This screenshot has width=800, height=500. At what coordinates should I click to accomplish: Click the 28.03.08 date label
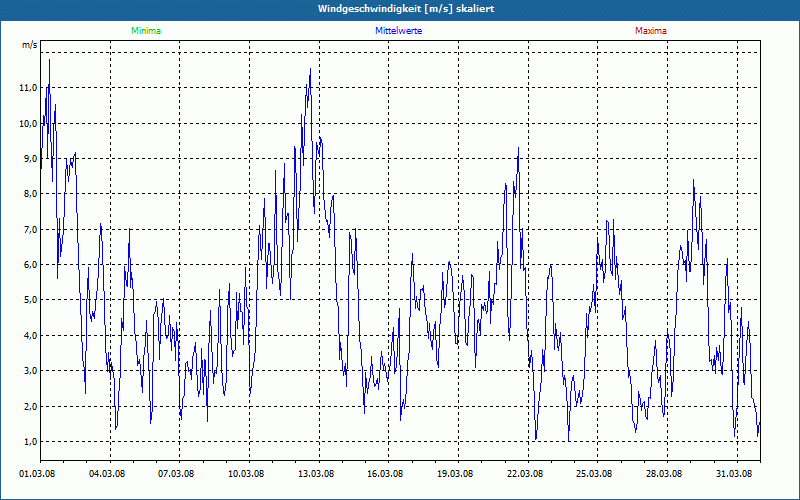pos(664,473)
